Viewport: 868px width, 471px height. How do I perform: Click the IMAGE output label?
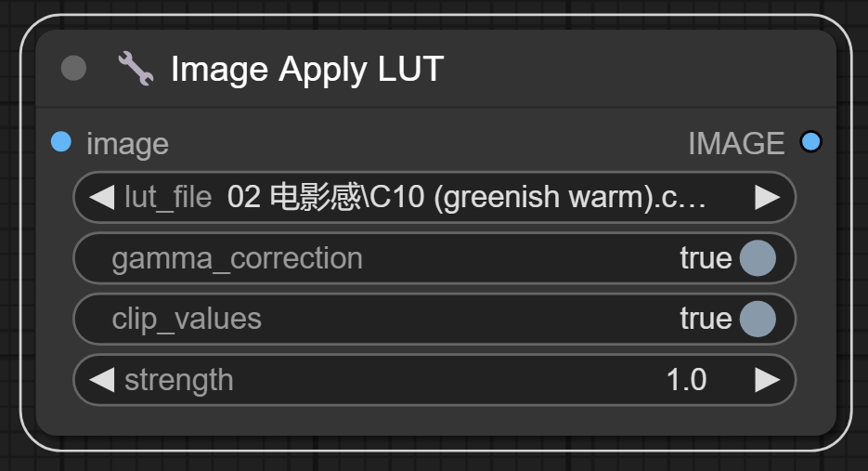point(736,143)
